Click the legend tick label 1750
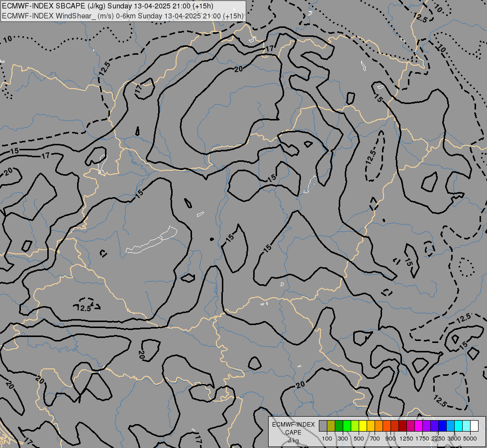The width and height of the screenshot is (487, 448). pos(422,439)
